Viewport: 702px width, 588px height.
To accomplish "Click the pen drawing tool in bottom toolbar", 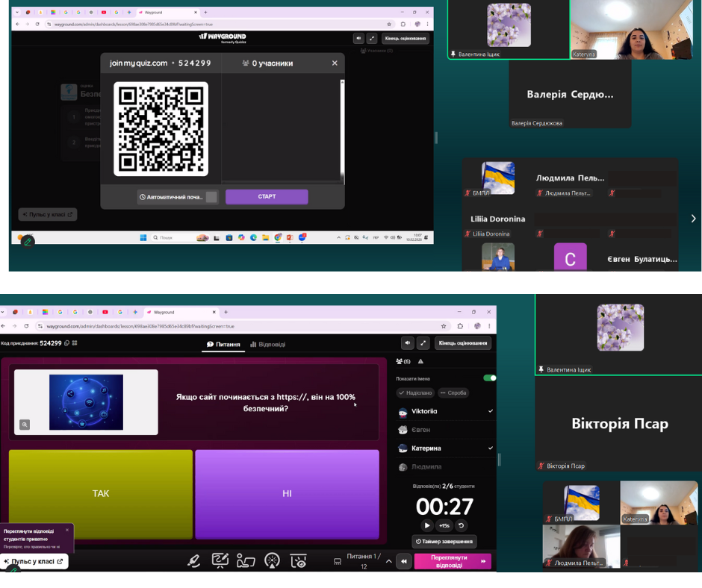I will 193,561.
